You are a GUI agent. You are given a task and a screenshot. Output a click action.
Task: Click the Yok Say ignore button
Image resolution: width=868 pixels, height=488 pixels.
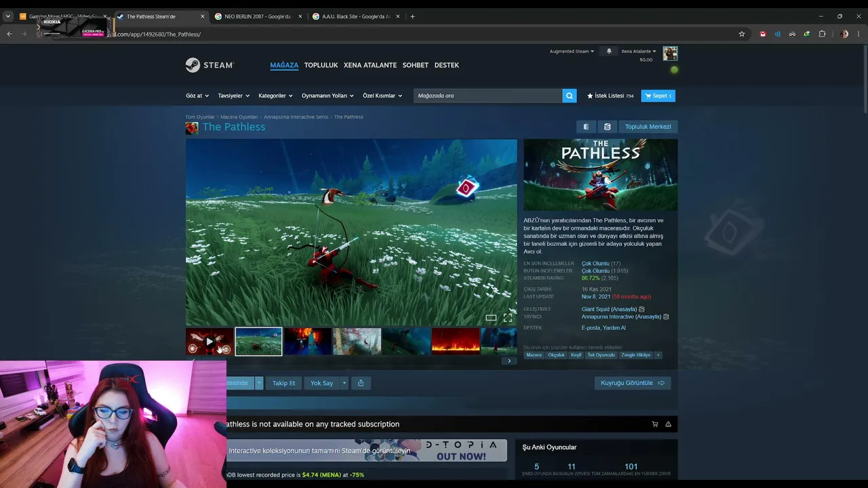[x=321, y=383]
